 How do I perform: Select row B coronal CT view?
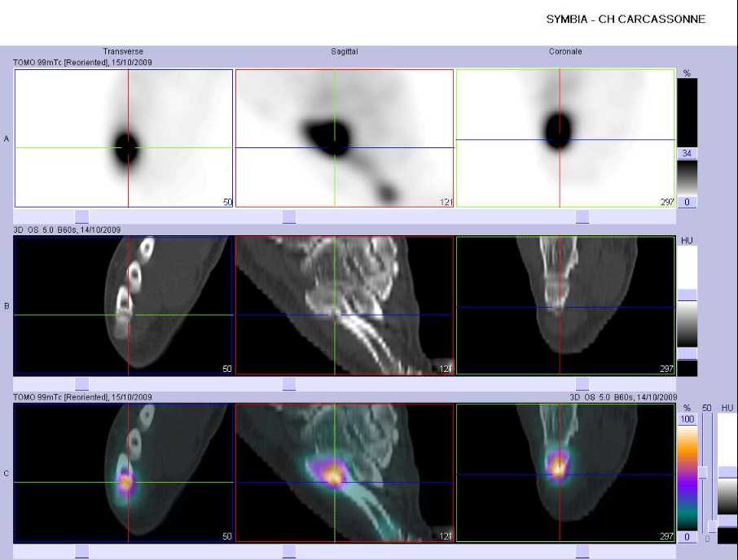tap(565, 305)
